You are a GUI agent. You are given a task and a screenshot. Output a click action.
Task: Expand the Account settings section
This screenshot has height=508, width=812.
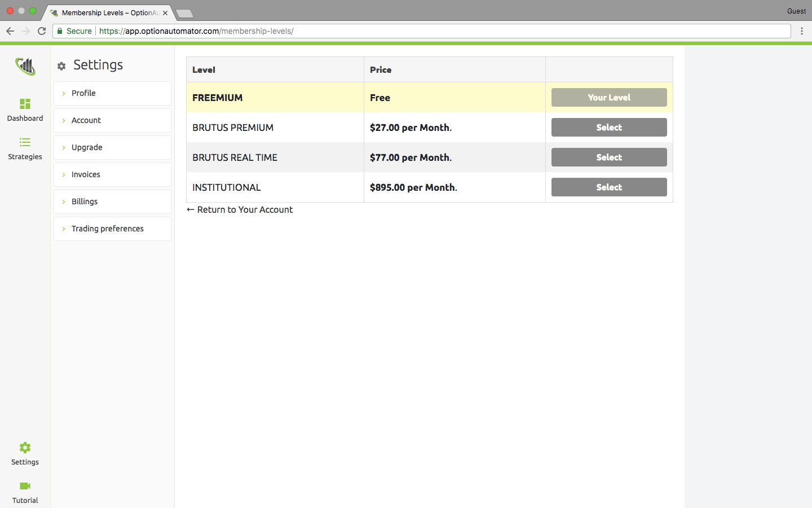pos(86,120)
